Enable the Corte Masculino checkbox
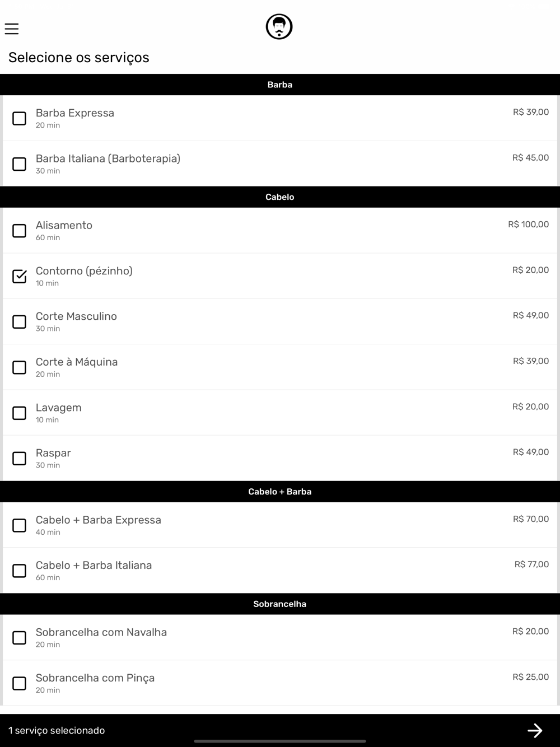The width and height of the screenshot is (560, 747). click(20, 322)
